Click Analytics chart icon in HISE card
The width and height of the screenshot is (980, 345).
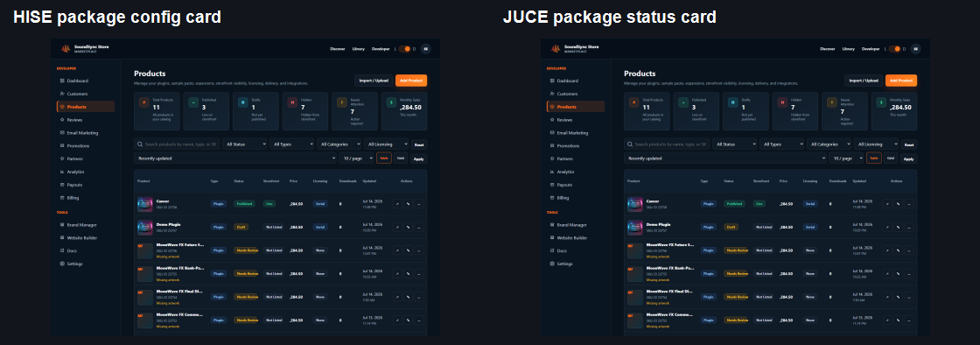[x=62, y=172]
